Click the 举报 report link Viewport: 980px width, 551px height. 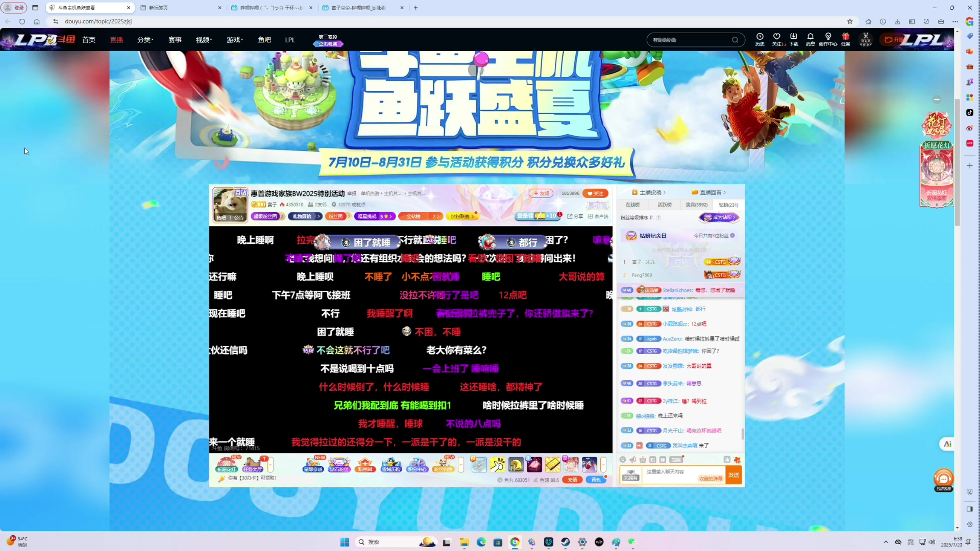[x=352, y=193]
